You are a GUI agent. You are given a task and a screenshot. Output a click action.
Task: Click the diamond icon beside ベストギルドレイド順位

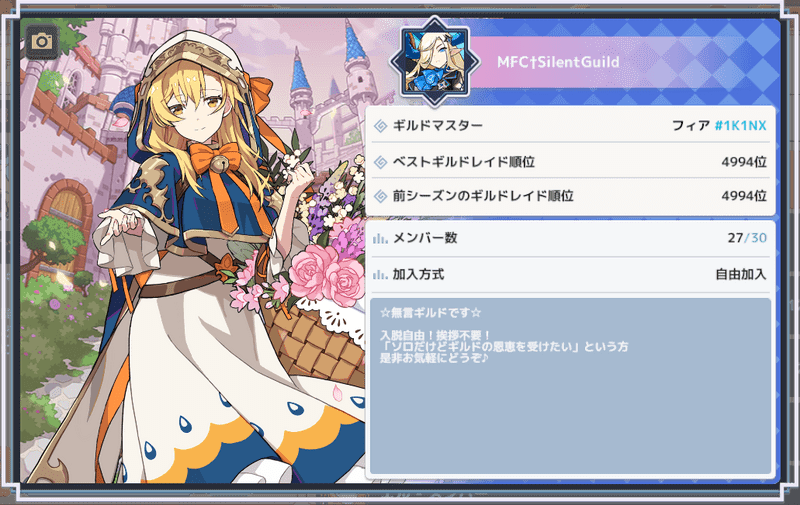[x=381, y=162]
